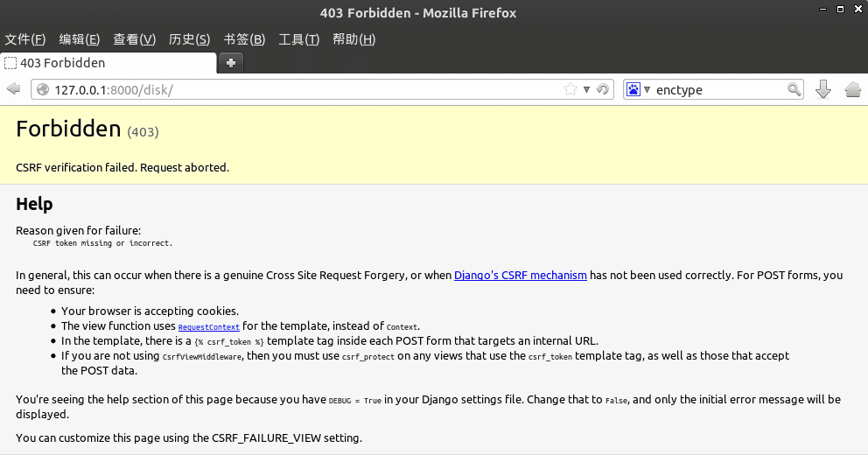
Task: Open the 历史(S) history menu
Action: [189, 39]
